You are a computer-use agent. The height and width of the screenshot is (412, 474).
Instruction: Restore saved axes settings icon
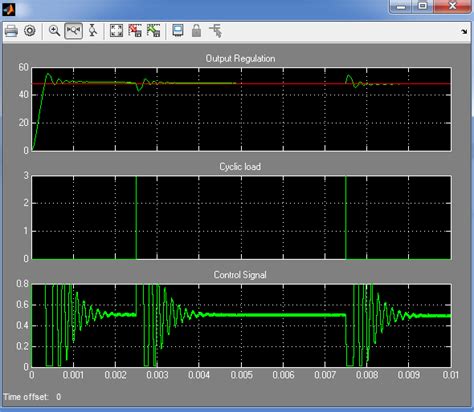click(x=154, y=31)
